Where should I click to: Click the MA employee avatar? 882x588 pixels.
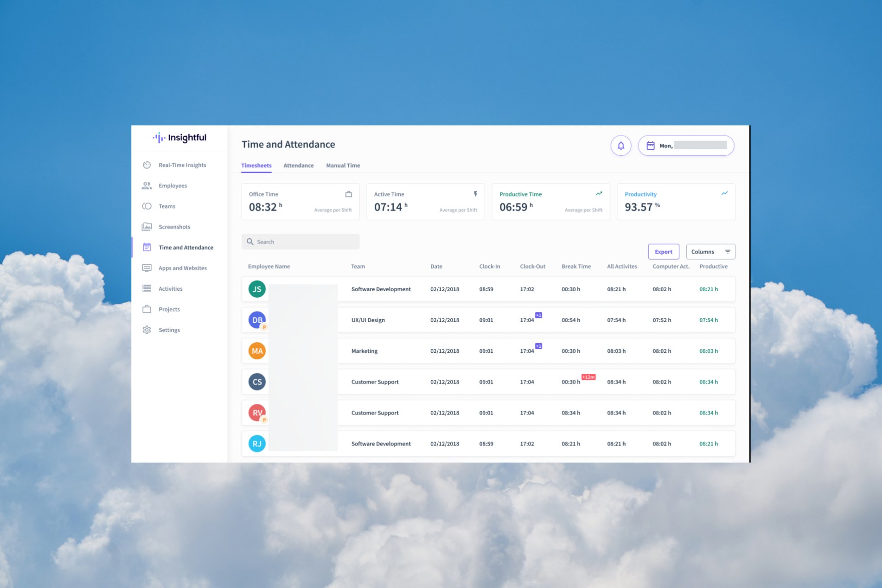coord(257,351)
